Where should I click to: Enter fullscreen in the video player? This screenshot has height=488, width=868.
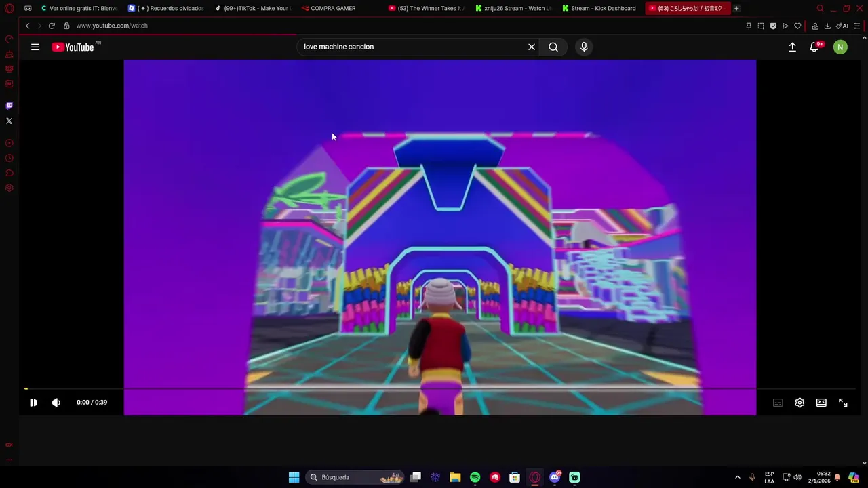pos(843,403)
